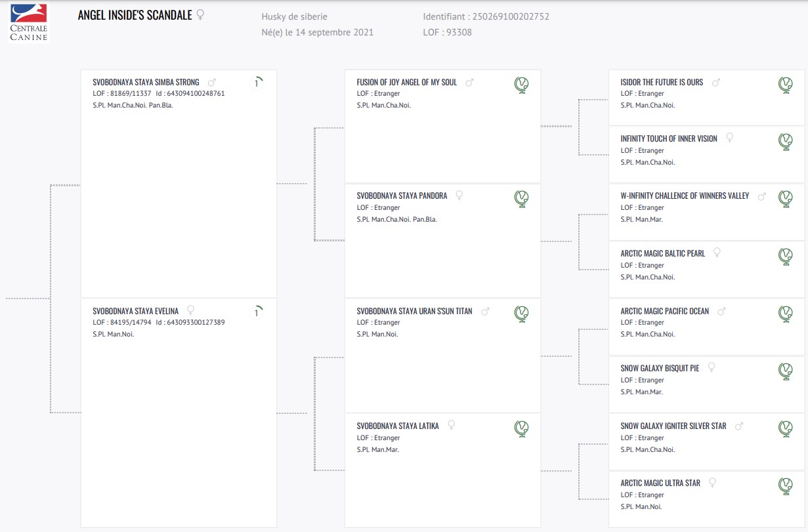Click generation counter icon on Simba Strong card

coord(257,83)
